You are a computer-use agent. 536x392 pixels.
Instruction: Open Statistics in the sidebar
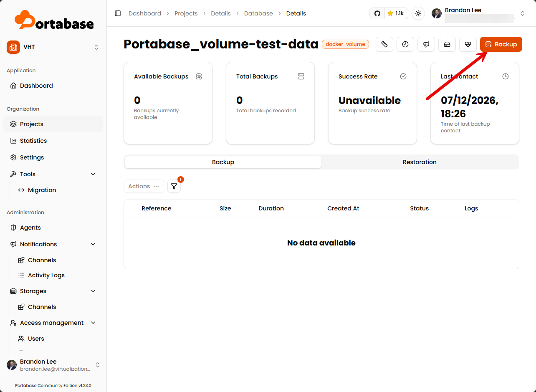[x=53, y=141]
